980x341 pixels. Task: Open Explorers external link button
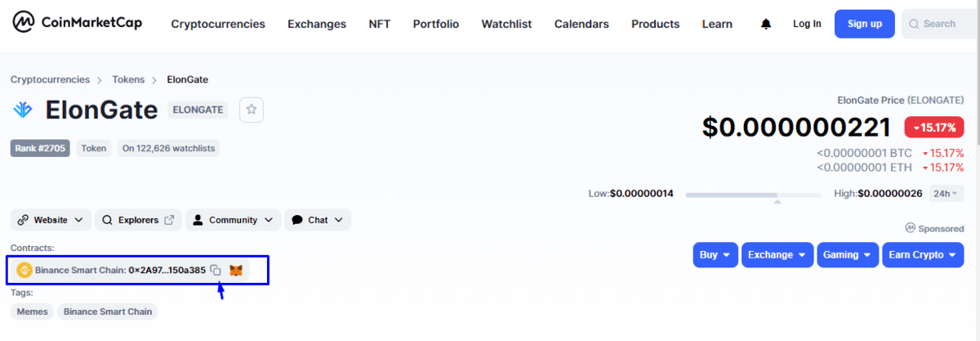tap(137, 220)
